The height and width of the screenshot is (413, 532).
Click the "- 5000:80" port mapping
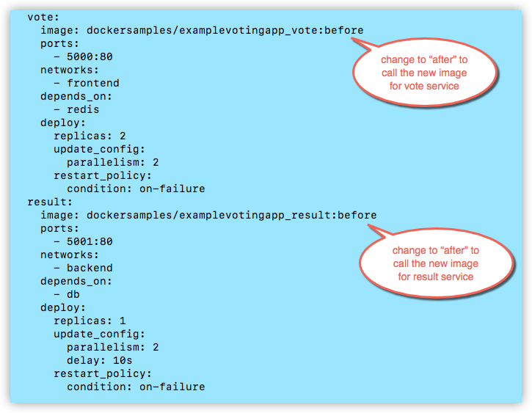tap(83, 56)
